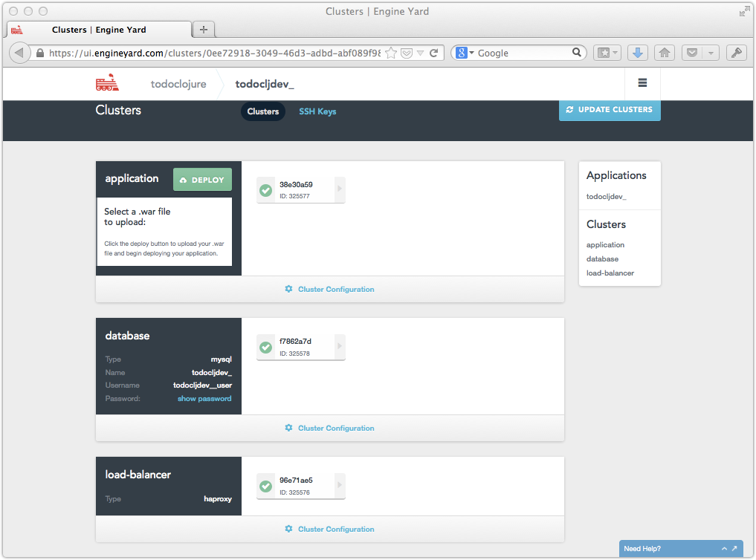Jump to database in Clusters sidebar
Viewport: 756px width, 560px height.
[x=602, y=258]
